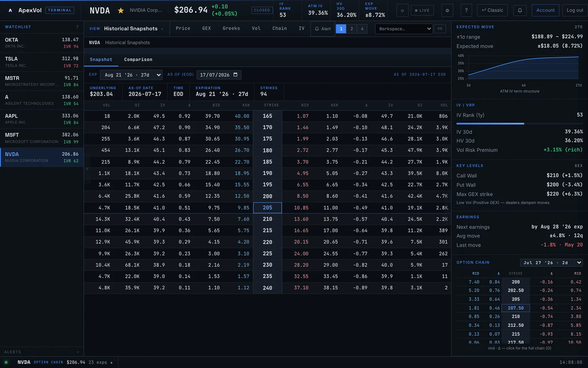Screen dimensions: 588x368
Task: Click the Vol Risk Premium +3.15% value
Action: pyautogui.click(x=563, y=150)
